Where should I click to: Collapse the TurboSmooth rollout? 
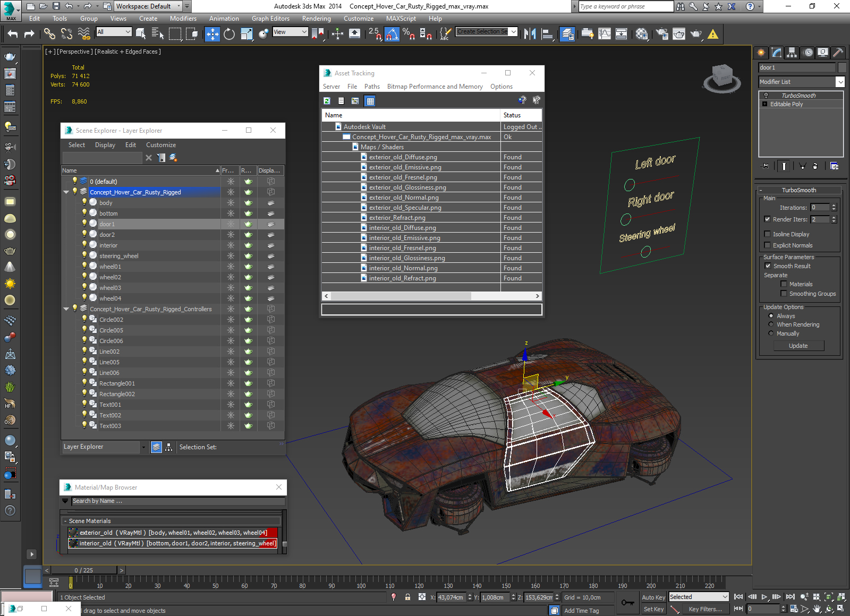[x=799, y=190]
